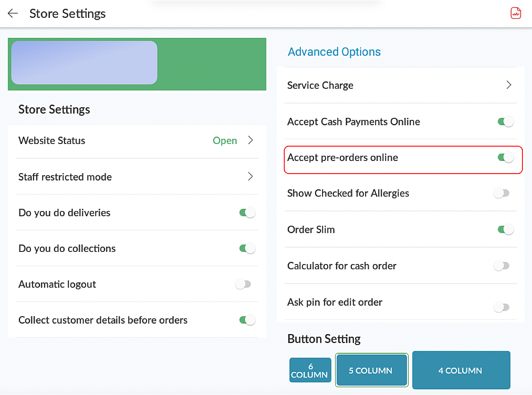Turn on Ask pin for edit order
The width and height of the screenshot is (532, 395).
pyautogui.click(x=502, y=307)
